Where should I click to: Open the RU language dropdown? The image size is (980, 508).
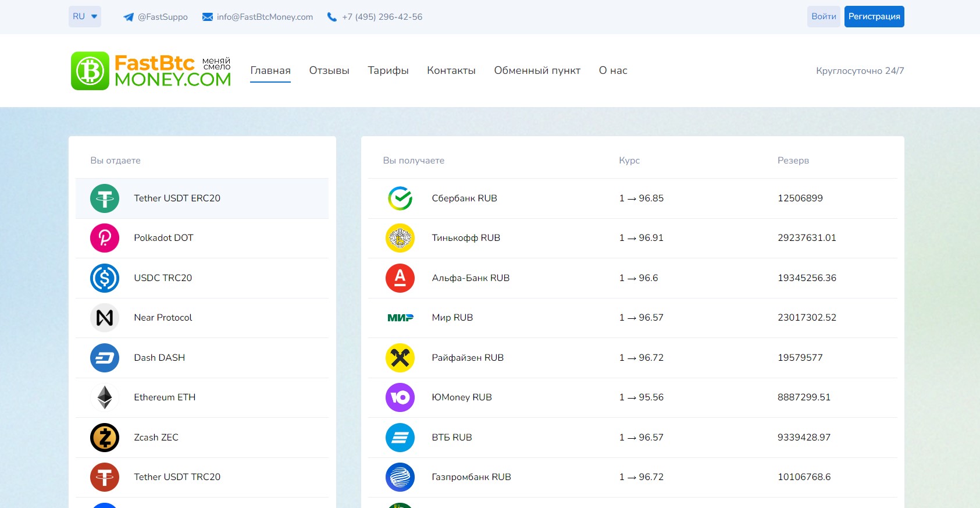pyautogui.click(x=85, y=16)
